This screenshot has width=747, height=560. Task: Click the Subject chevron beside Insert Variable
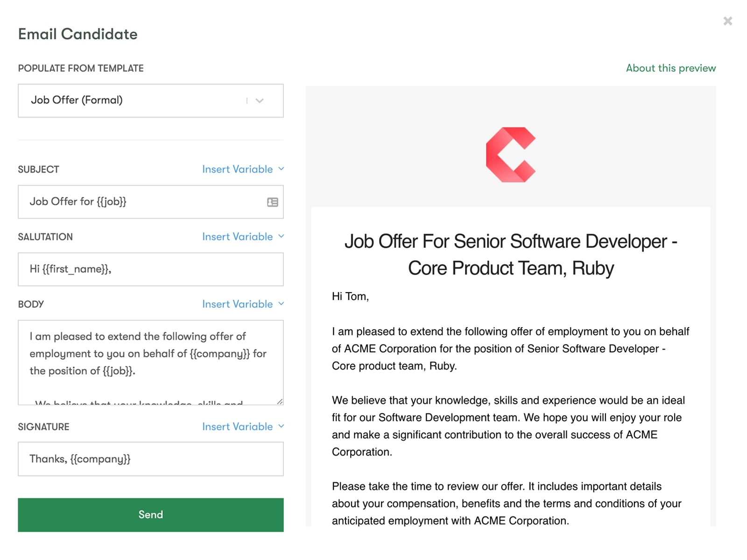tap(281, 169)
